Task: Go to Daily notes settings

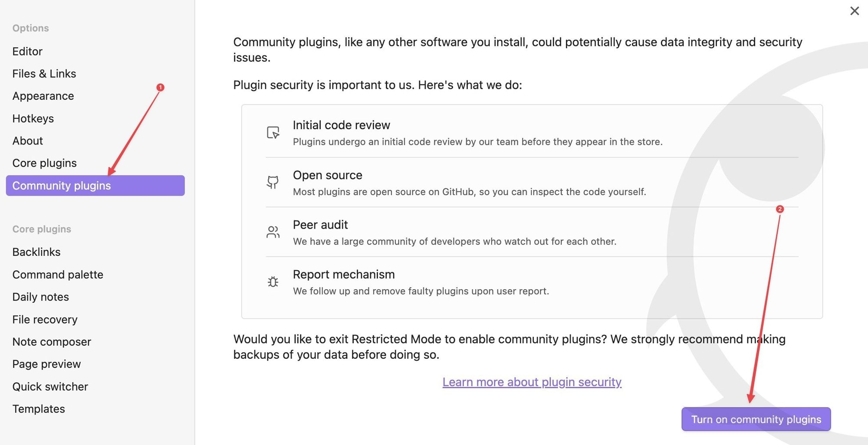Action: point(41,297)
